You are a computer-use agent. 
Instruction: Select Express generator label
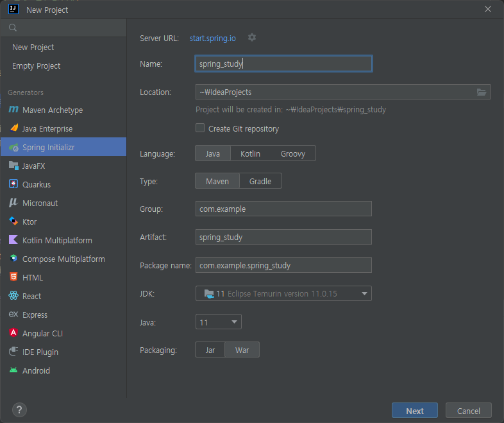tap(35, 315)
